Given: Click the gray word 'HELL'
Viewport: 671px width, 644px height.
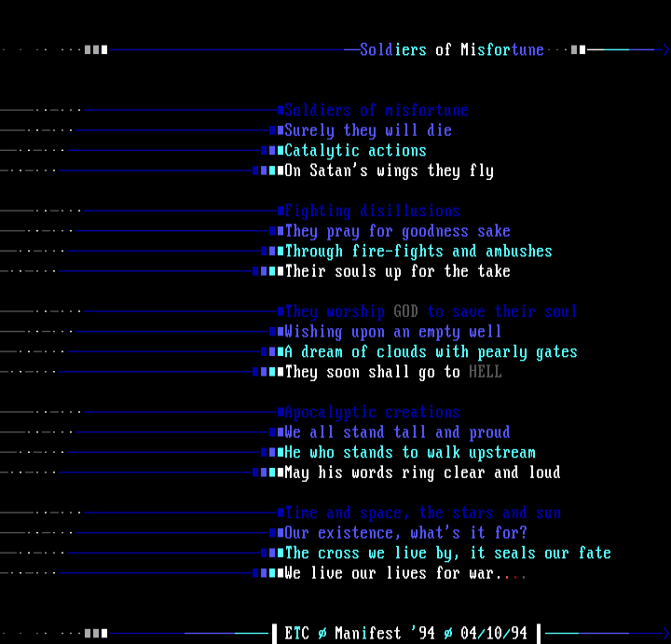Looking at the screenshot, I should pyautogui.click(x=485, y=372).
